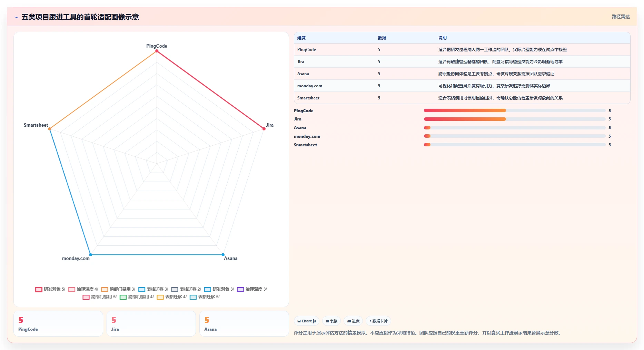Click the PingCode label in the progress list
This screenshot has height=350, width=644.
pyautogui.click(x=304, y=111)
